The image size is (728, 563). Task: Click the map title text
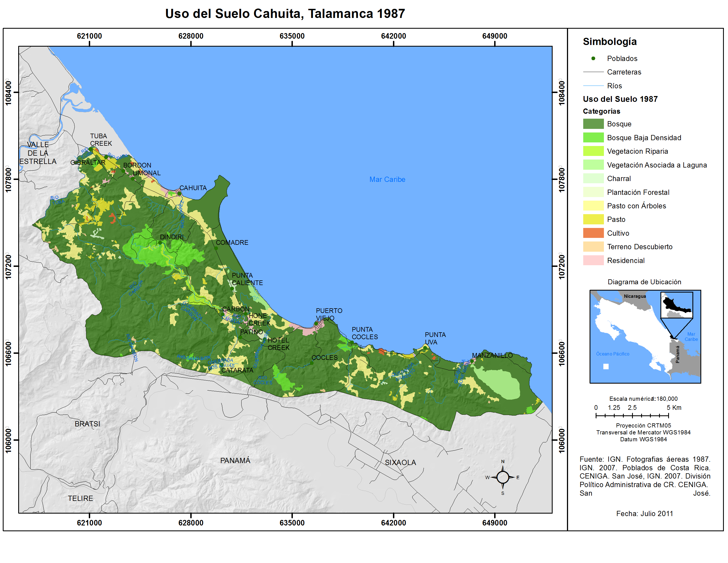coord(285,14)
